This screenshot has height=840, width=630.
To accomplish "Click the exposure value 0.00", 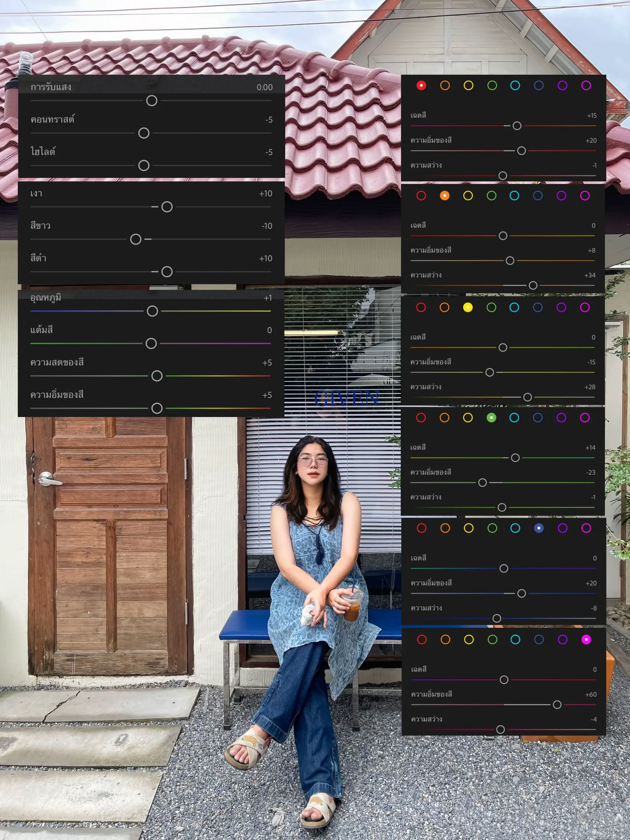I will pos(264,87).
